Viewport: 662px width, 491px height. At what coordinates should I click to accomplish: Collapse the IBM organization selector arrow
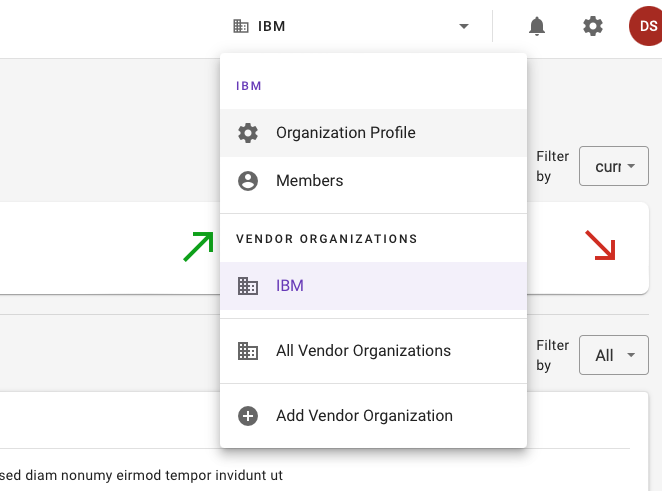click(464, 26)
